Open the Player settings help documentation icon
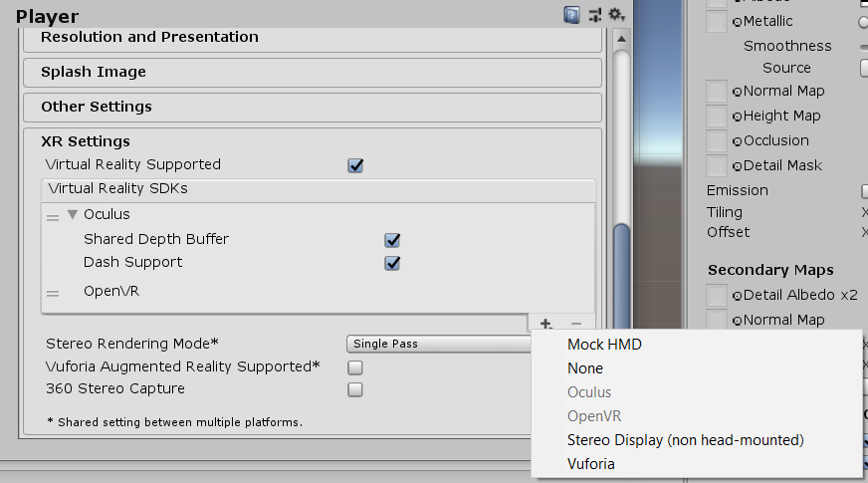The height and width of the screenshot is (483, 868). click(572, 15)
